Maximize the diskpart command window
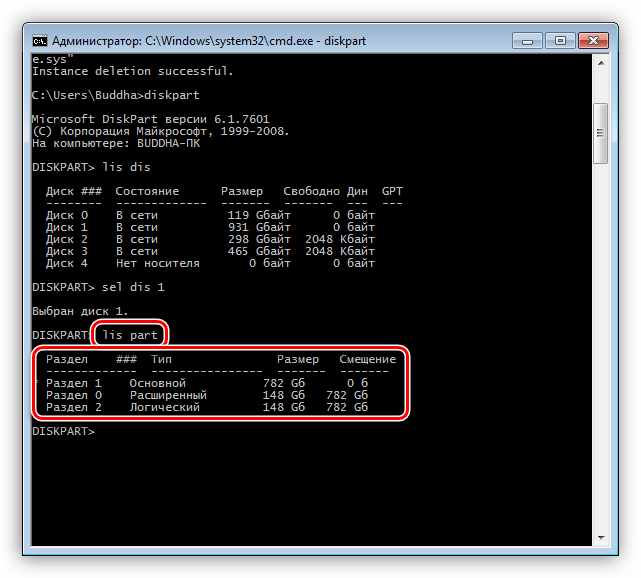Viewport: 641px width, 578px height. coord(560,41)
